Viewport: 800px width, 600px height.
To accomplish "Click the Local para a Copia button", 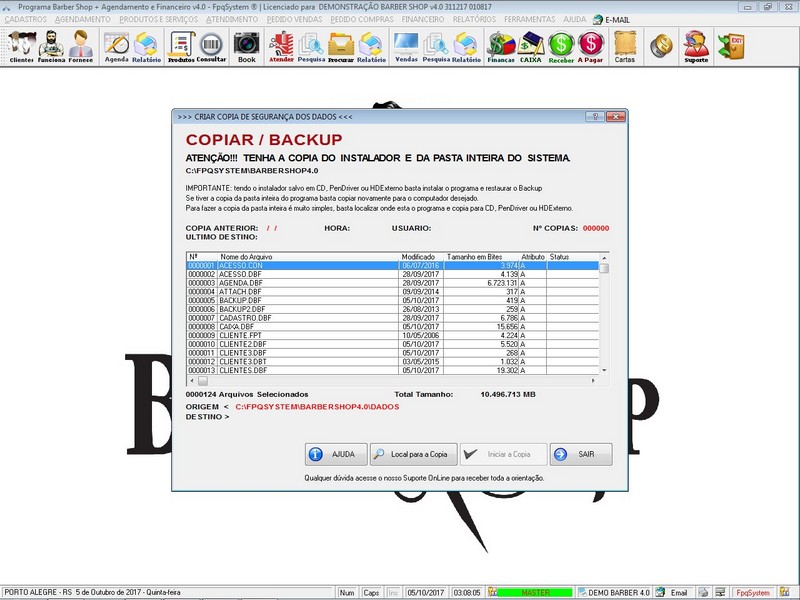I will click(x=413, y=454).
